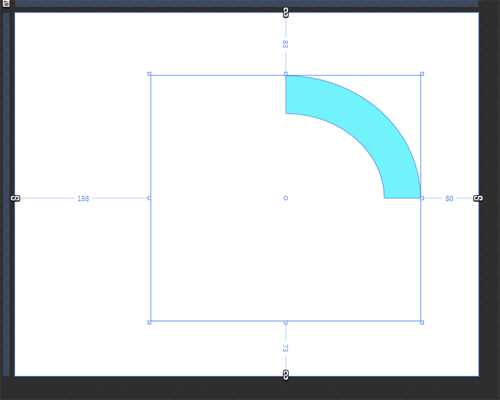The width and height of the screenshot is (500, 400).
Task: Click the top margin value 83
Action: pyautogui.click(x=285, y=44)
